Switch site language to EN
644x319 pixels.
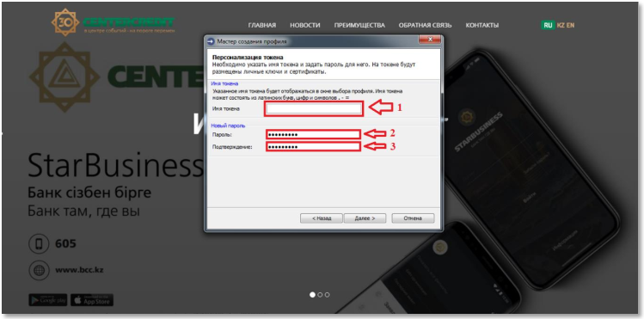point(570,25)
